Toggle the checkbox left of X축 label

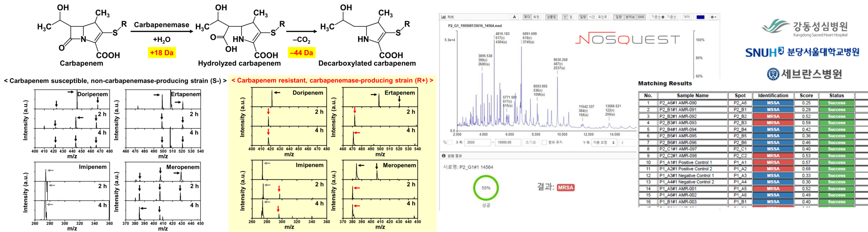(x=450, y=142)
